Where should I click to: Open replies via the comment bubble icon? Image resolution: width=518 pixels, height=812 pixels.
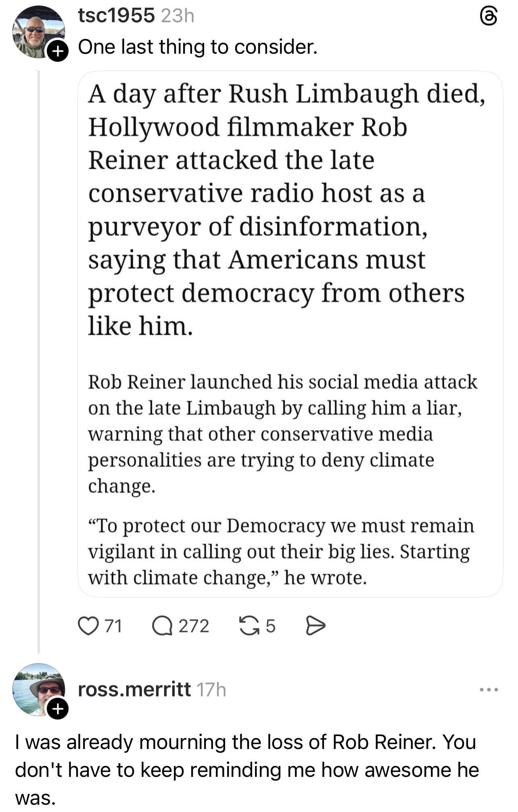[162, 626]
